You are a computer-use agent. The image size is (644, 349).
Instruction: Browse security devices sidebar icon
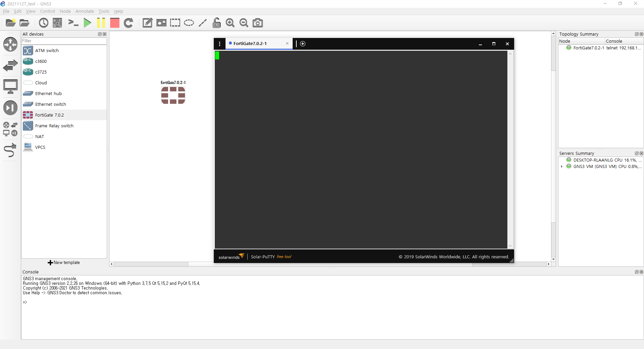click(x=10, y=108)
